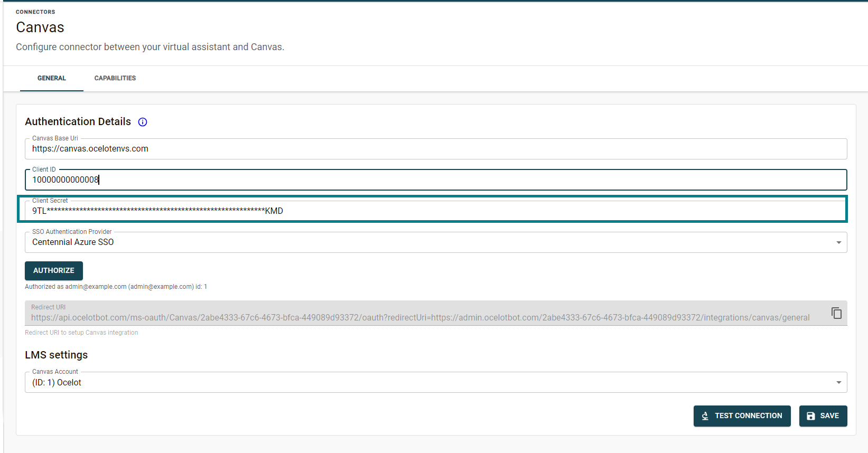Click the Test Connection button
Viewport: 868px width, 453px height.
(x=742, y=416)
